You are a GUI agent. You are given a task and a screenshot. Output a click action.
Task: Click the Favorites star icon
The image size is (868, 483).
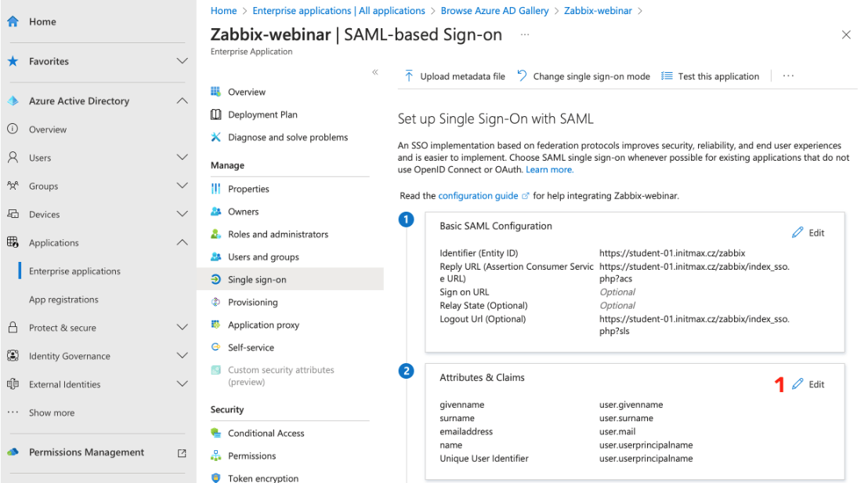coord(13,61)
